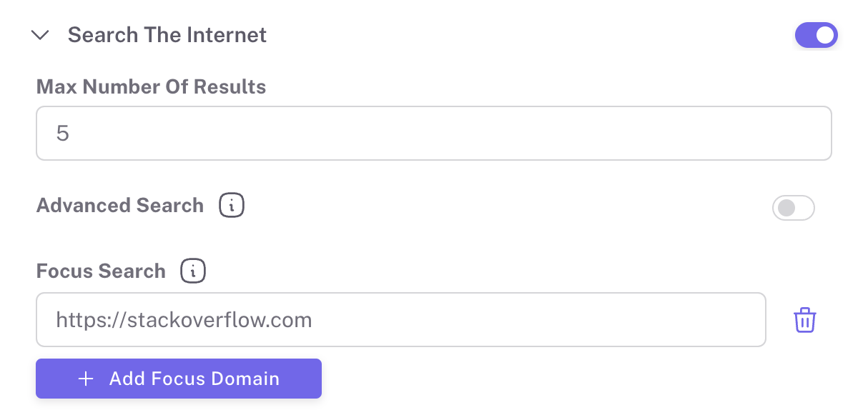Image resolution: width=868 pixels, height=410 pixels.
Task: Click the Add Focus Domain button text
Action: (194, 379)
